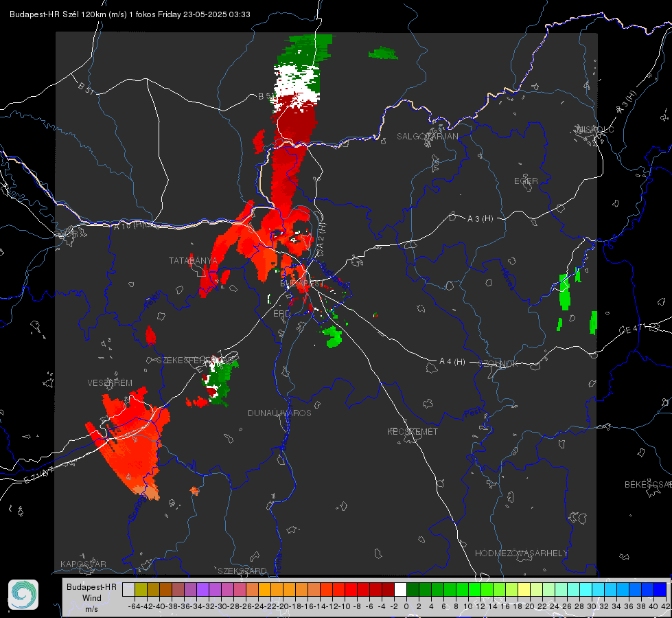Click the swirl logo icon beside the legend
This screenshot has height=618, width=672.
(23, 595)
